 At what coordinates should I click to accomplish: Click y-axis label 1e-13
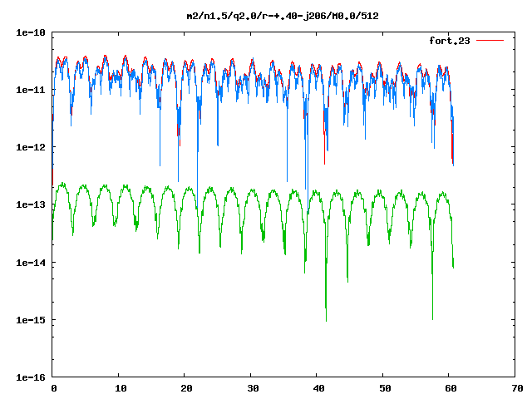tap(31, 204)
